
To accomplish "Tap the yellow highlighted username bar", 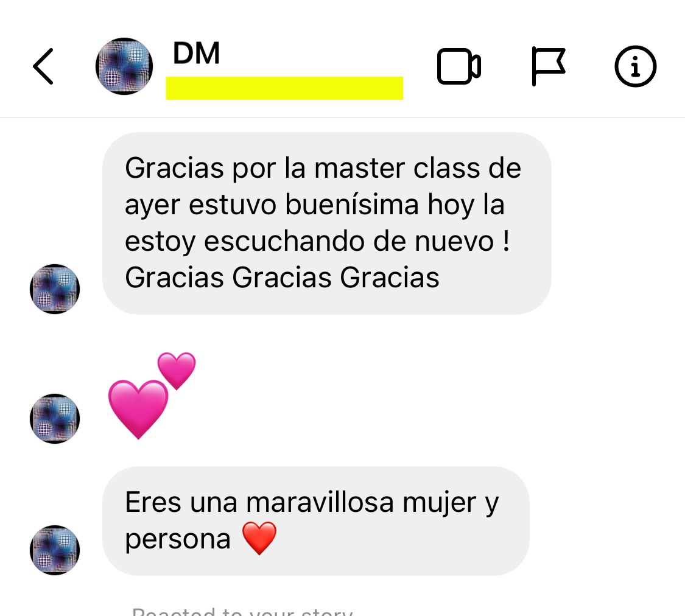I will 284,88.
